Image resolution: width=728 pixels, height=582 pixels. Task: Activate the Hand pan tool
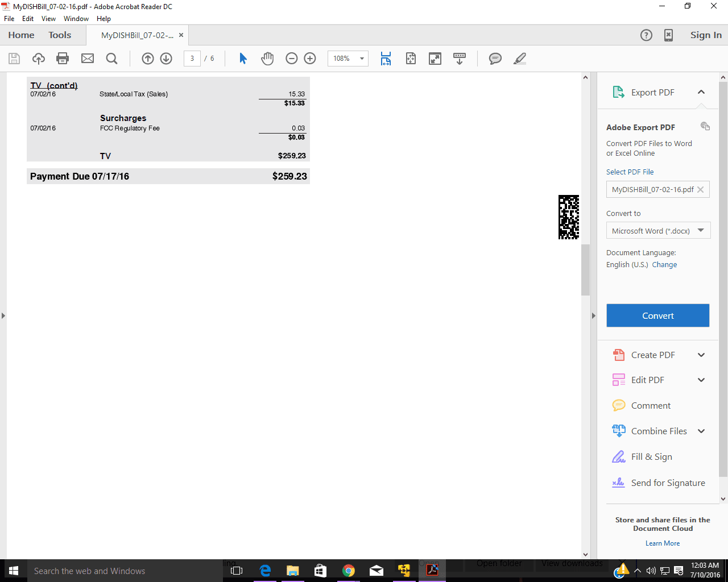tap(267, 59)
